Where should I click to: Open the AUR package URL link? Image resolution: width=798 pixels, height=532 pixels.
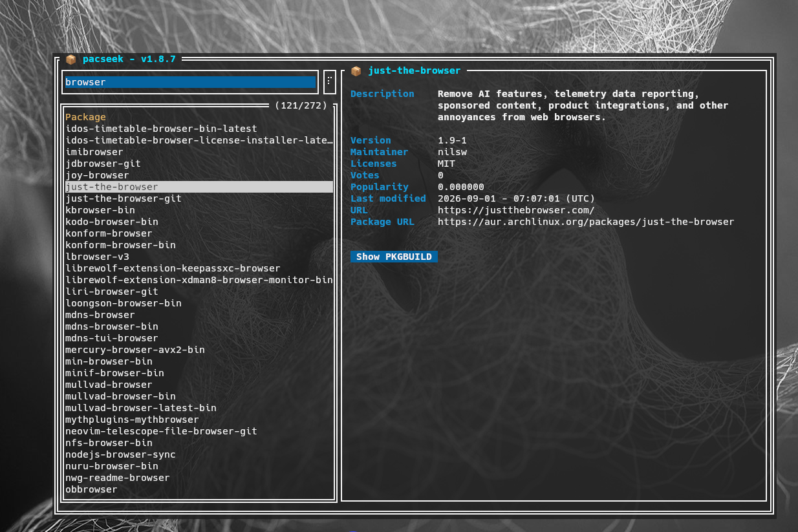tap(586, 222)
